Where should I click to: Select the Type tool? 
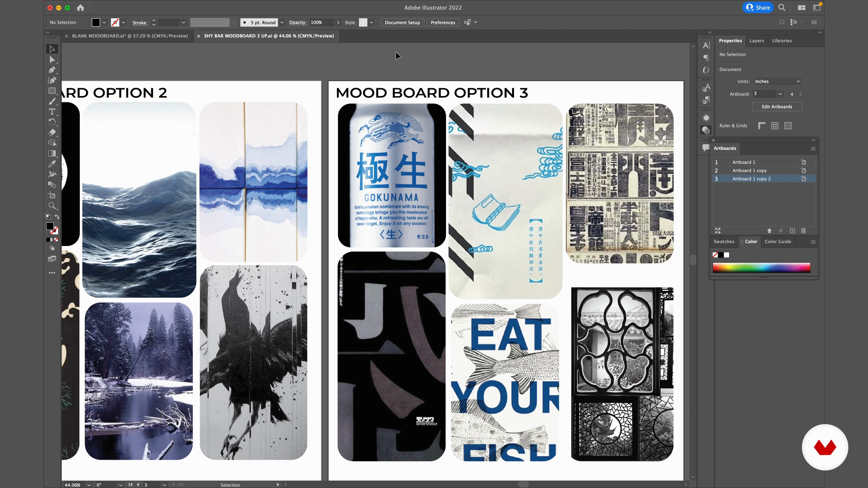pyautogui.click(x=52, y=112)
